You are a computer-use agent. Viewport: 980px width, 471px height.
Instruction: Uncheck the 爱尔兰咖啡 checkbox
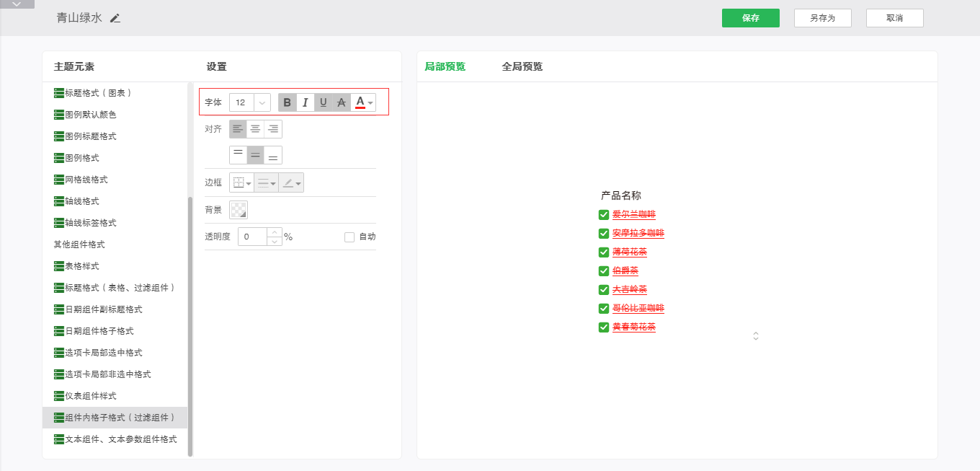click(604, 214)
